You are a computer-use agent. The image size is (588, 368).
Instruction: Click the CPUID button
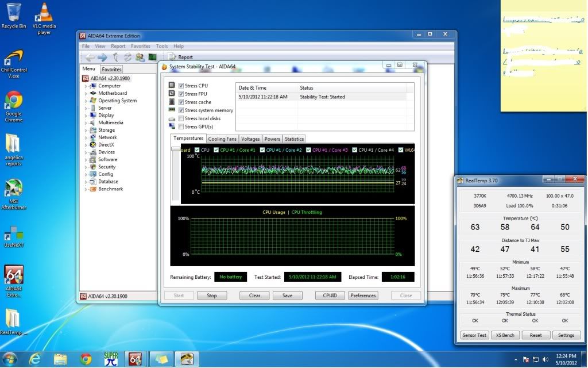pos(330,296)
